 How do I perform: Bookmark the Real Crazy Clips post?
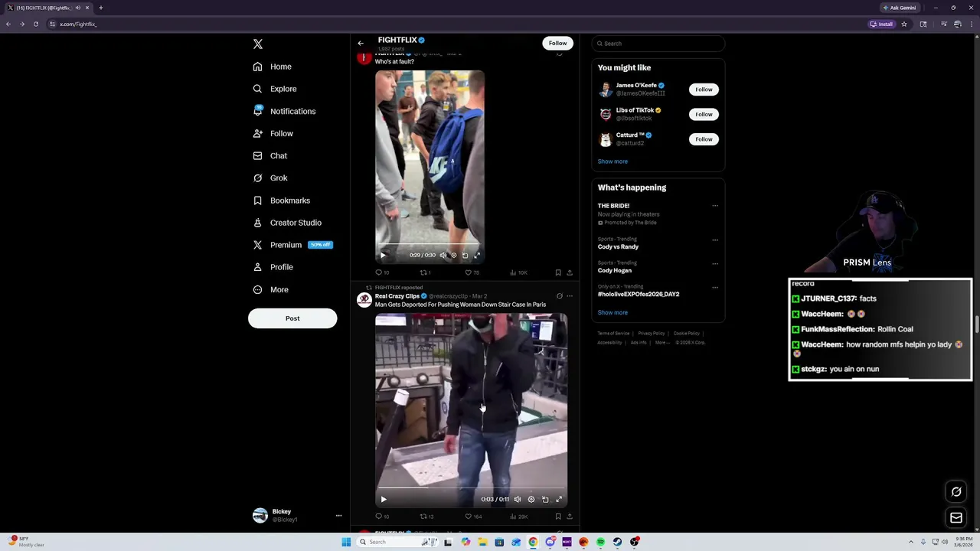pos(558,517)
